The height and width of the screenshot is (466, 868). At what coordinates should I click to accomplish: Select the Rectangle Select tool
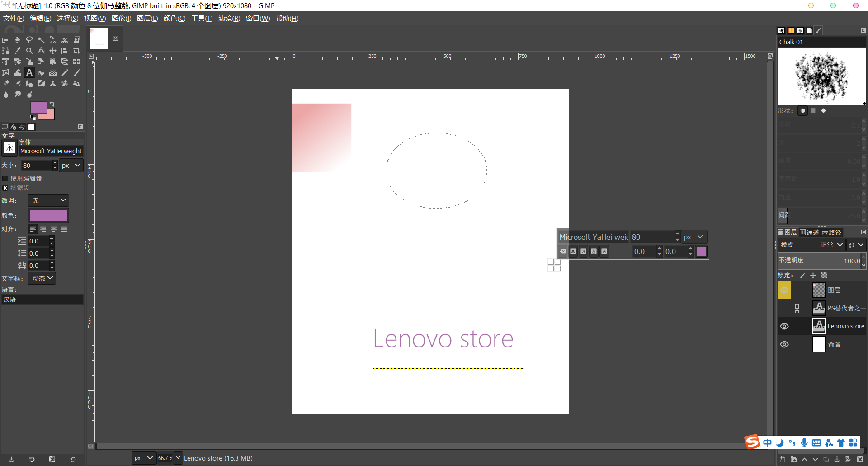coord(6,40)
